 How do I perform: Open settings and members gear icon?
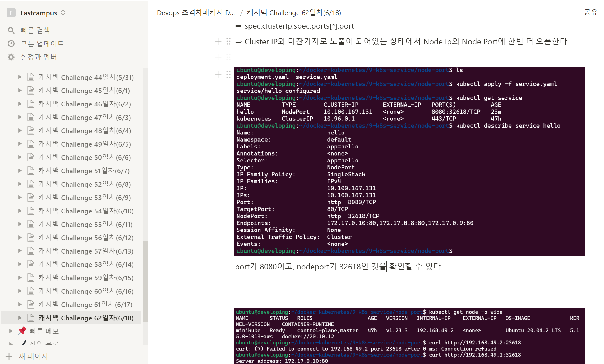[x=11, y=57]
